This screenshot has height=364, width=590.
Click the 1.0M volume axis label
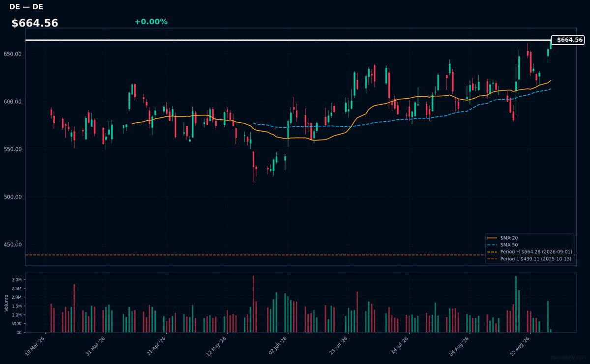pyautogui.click(x=17, y=315)
